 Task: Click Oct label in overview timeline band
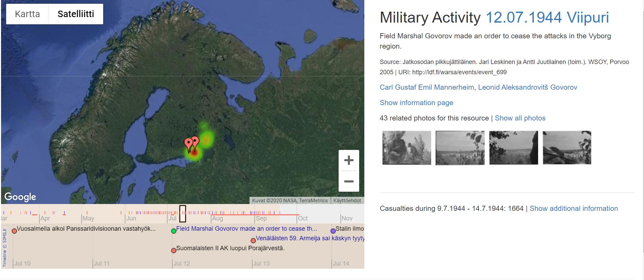pyautogui.click(x=303, y=218)
